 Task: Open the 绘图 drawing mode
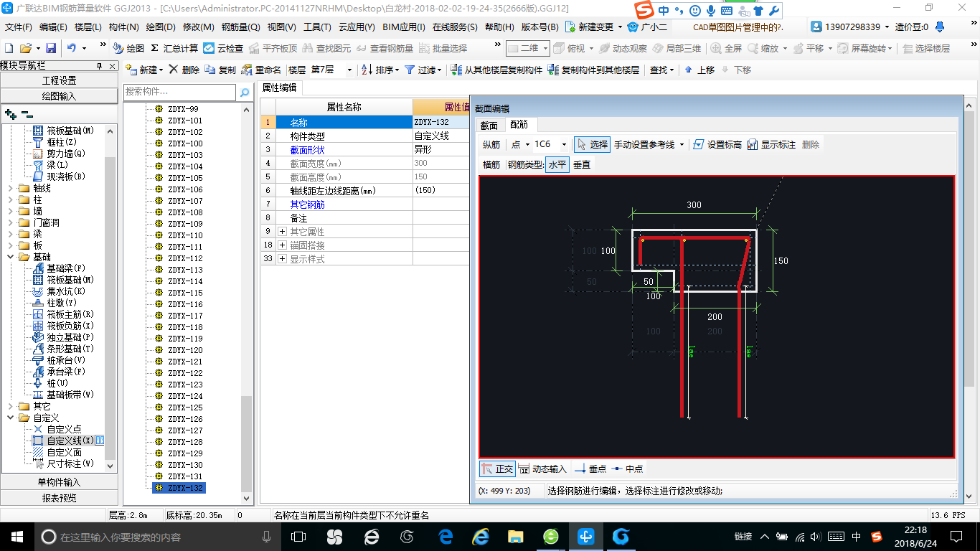coord(128,48)
